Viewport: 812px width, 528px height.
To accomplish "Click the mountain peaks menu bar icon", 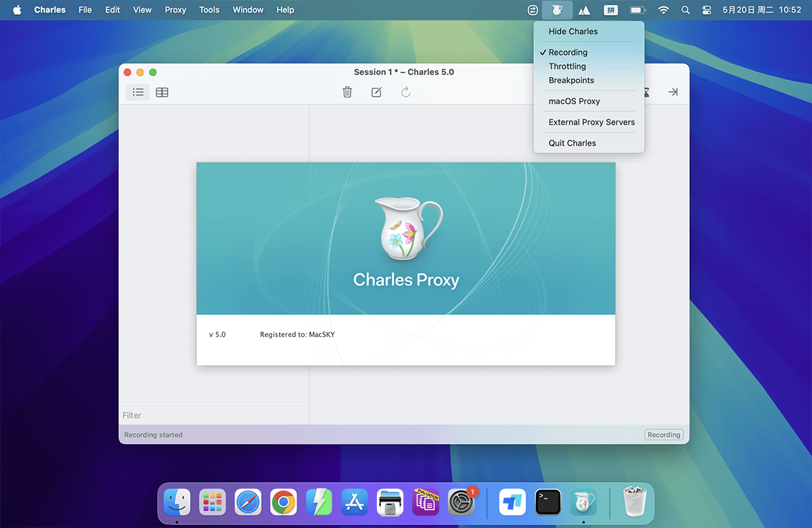I will click(584, 10).
